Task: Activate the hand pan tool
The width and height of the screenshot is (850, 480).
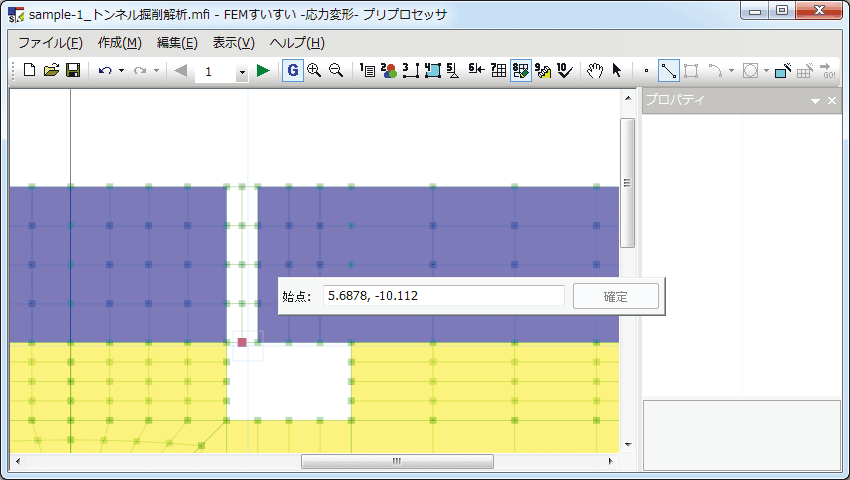Action: coord(595,71)
